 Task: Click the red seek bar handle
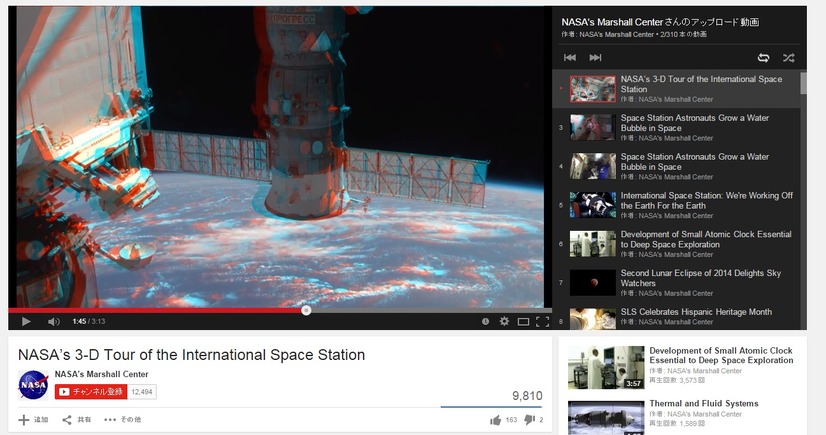coord(306,310)
